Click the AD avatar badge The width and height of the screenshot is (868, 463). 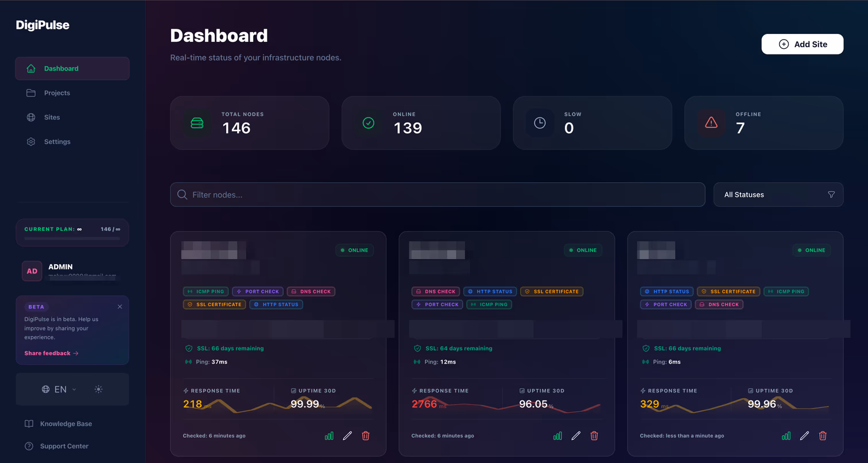32,271
